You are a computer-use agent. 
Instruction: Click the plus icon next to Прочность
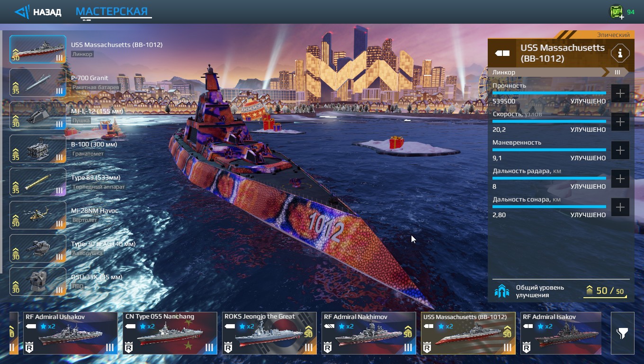click(x=620, y=93)
